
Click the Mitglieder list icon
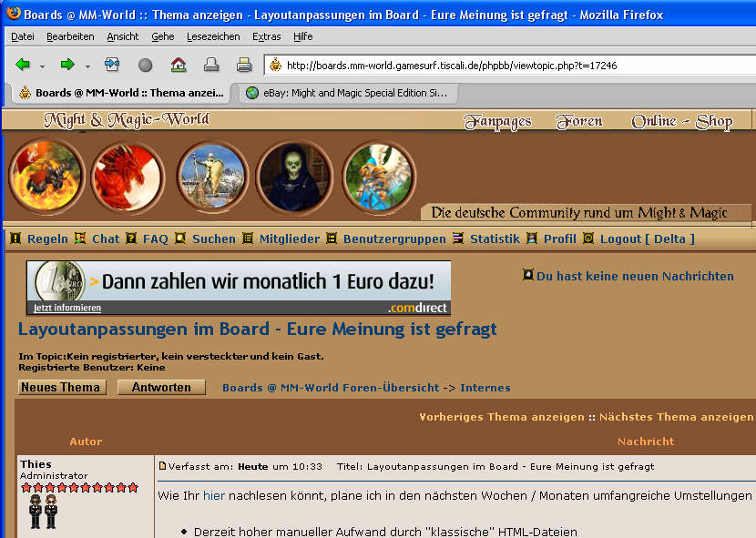click(248, 239)
